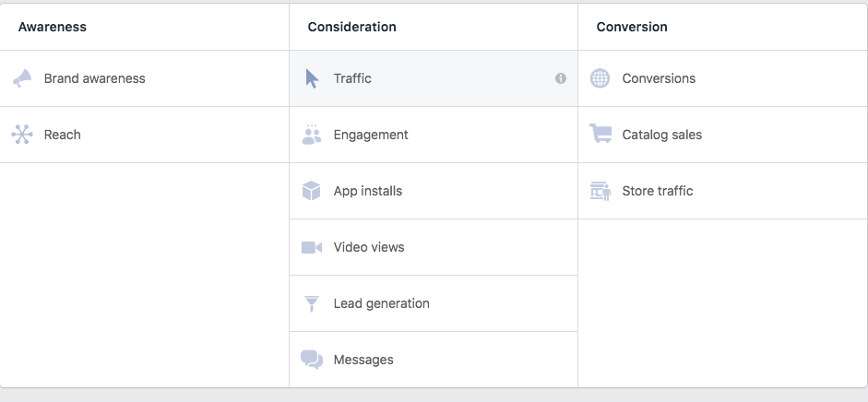Click the Engagement people icon
Screen dimensions: 868x402
click(x=312, y=135)
